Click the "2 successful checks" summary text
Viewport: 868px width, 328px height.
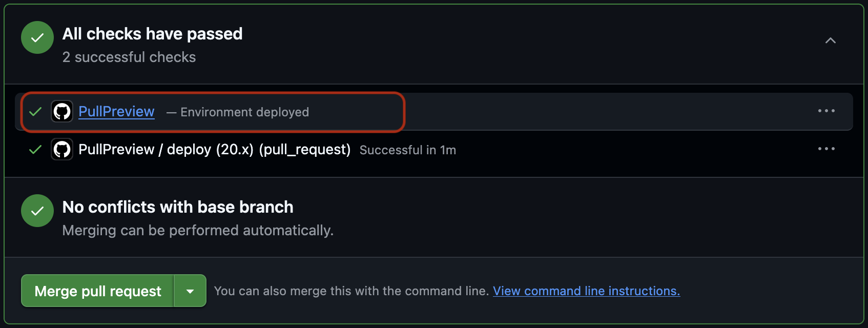[x=129, y=57]
